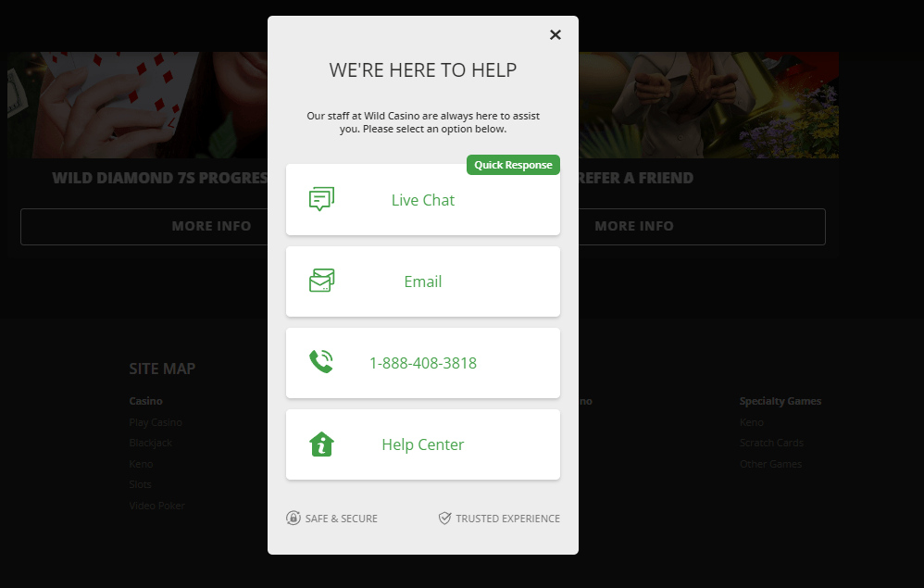Click the green phone handset icon

[321, 362]
